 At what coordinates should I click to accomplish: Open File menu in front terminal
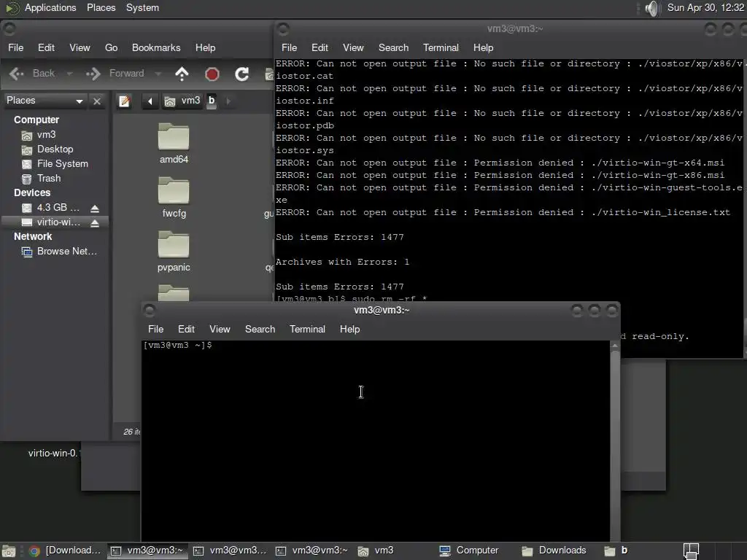tap(156, 329)
